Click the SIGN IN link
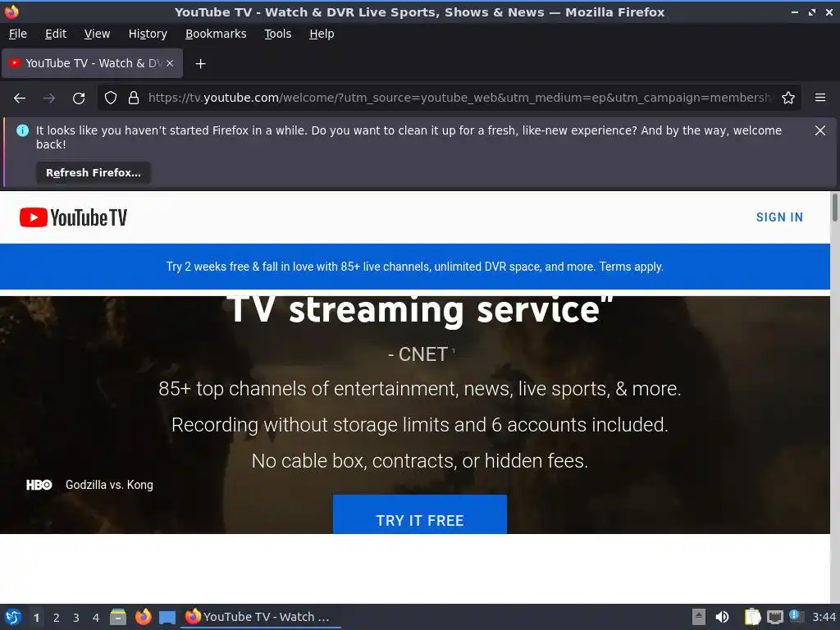840x630 pixels. [779, 217]
